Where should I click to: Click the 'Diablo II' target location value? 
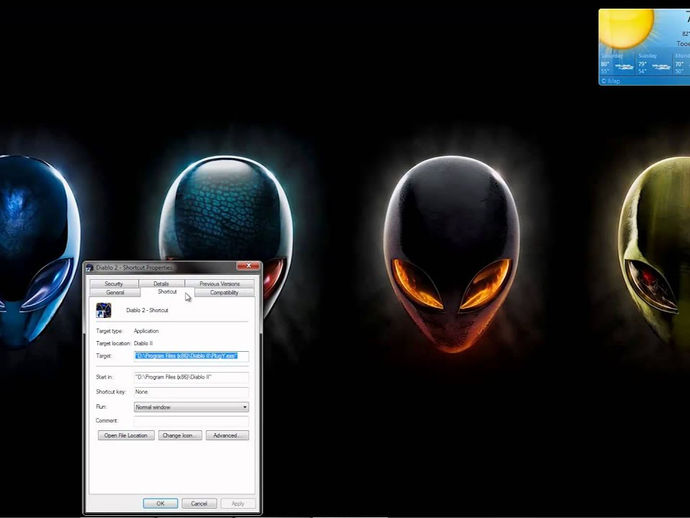[143, 343]
